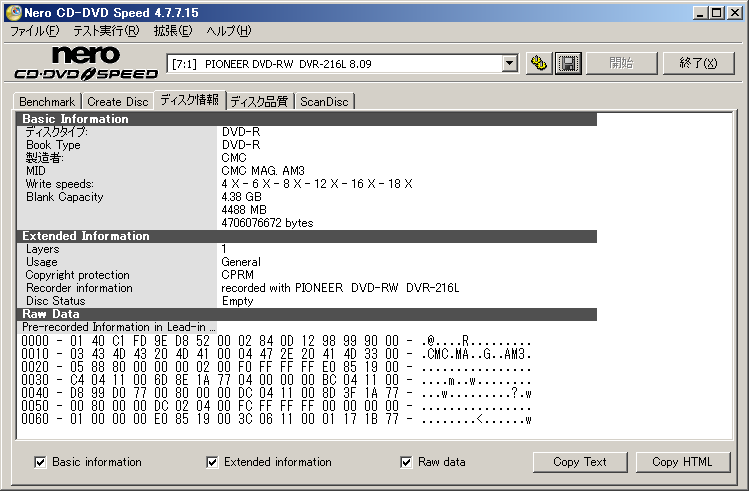Click the refresh drive info icon
The image size is (749, 491).
[539, 64]
